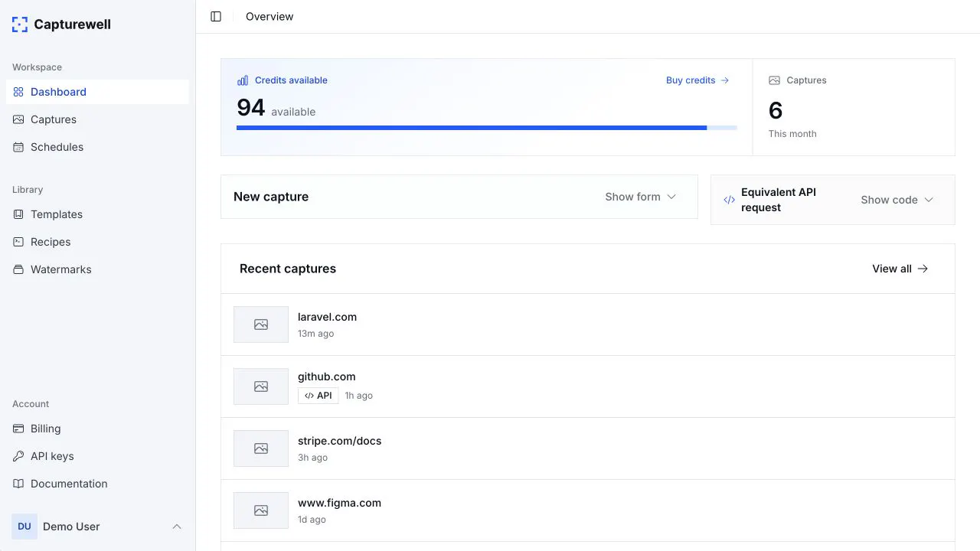This screenshot has width=980, height=551.
Task: Click the arrow icon next to Buy credits
Action: pyautogui.click(x=725, y=80)
